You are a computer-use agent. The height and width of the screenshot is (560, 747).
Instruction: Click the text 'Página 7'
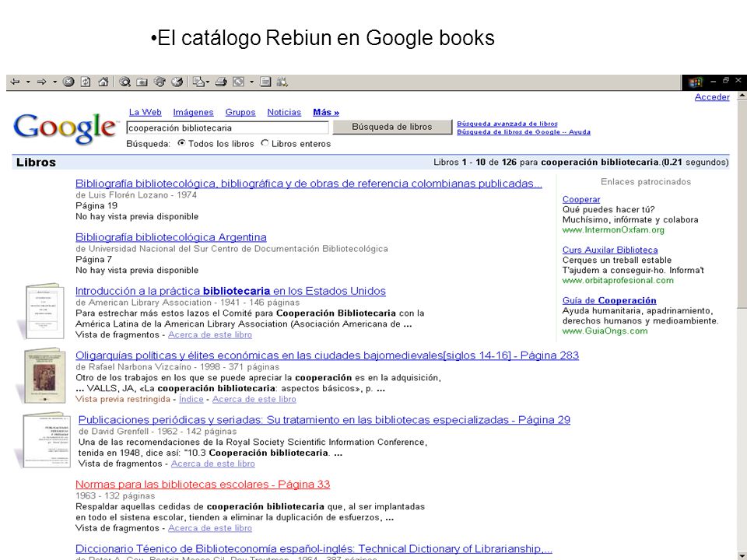94,260
